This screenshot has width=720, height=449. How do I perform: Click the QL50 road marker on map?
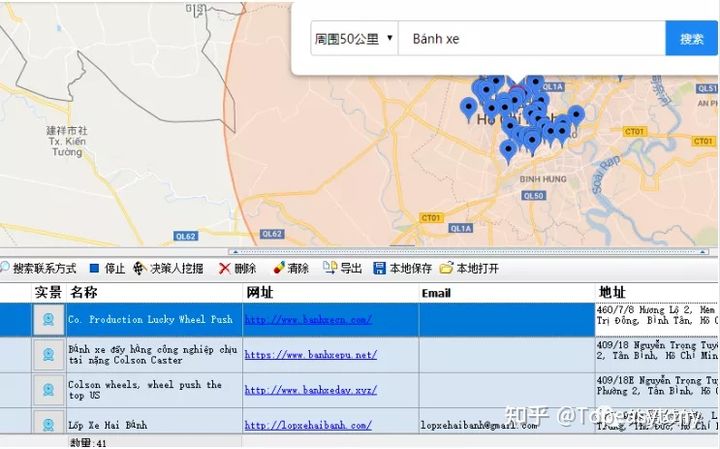point(533,196)
